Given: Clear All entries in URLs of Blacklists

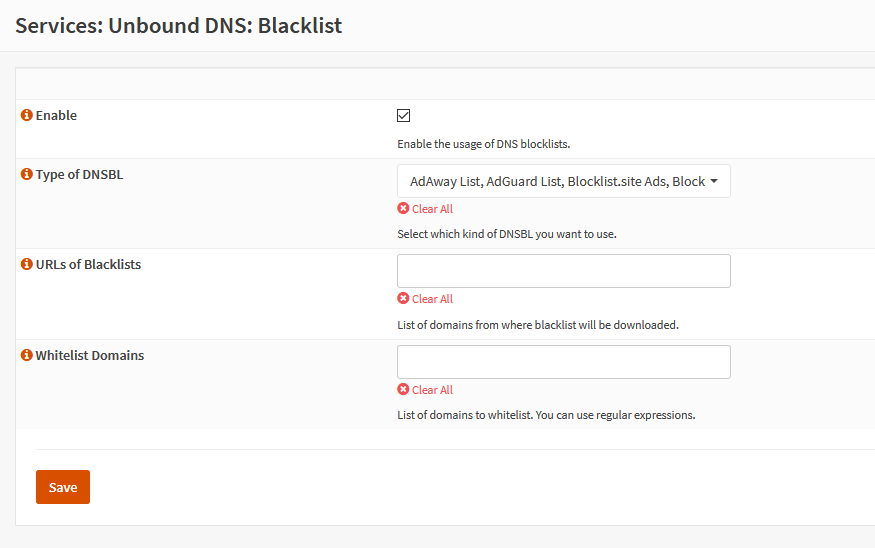Looking at the screenshot, I should [432, 299].
